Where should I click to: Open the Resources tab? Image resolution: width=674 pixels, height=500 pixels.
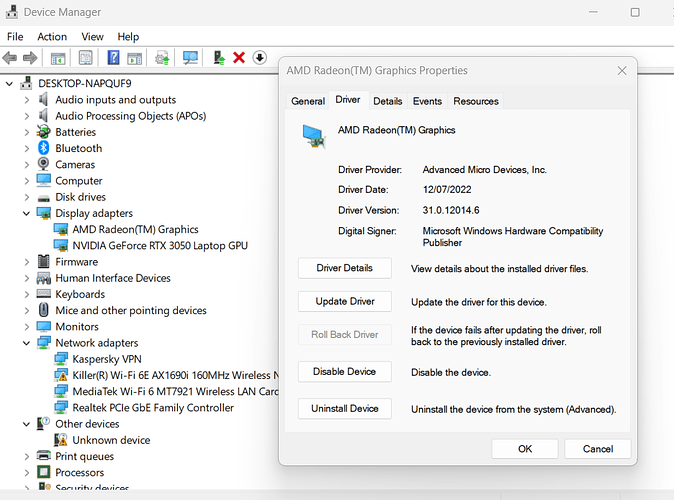(x=475, y=101)
